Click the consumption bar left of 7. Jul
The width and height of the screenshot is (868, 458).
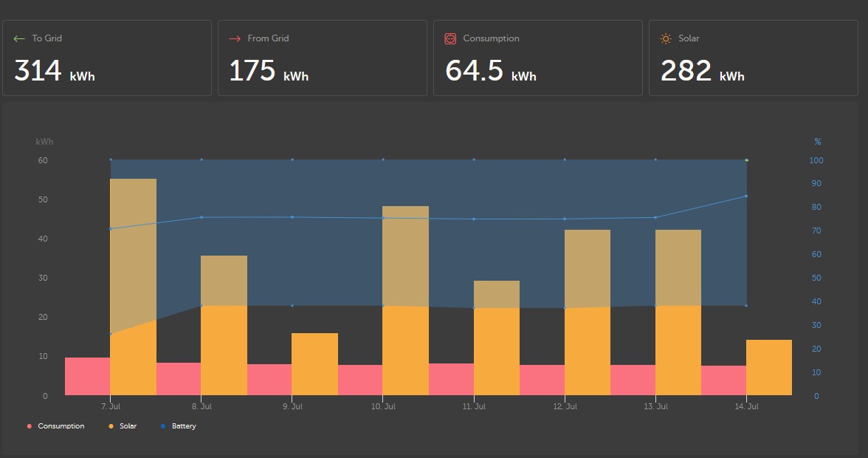(x=87, y=377)
